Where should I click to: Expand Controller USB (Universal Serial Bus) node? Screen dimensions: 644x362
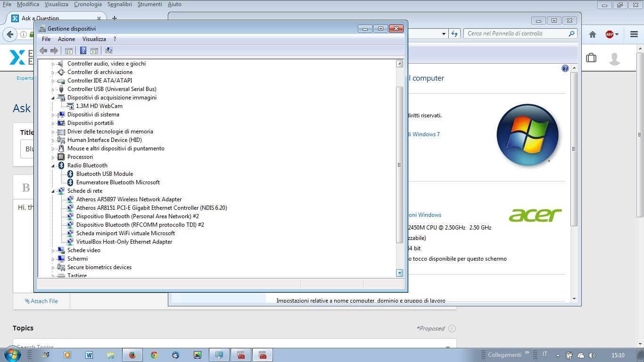pyautogui.click(x=53, y=90)
